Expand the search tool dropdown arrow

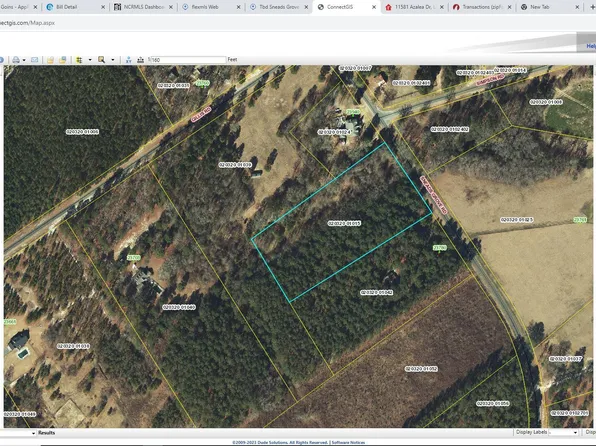(113, 60)
